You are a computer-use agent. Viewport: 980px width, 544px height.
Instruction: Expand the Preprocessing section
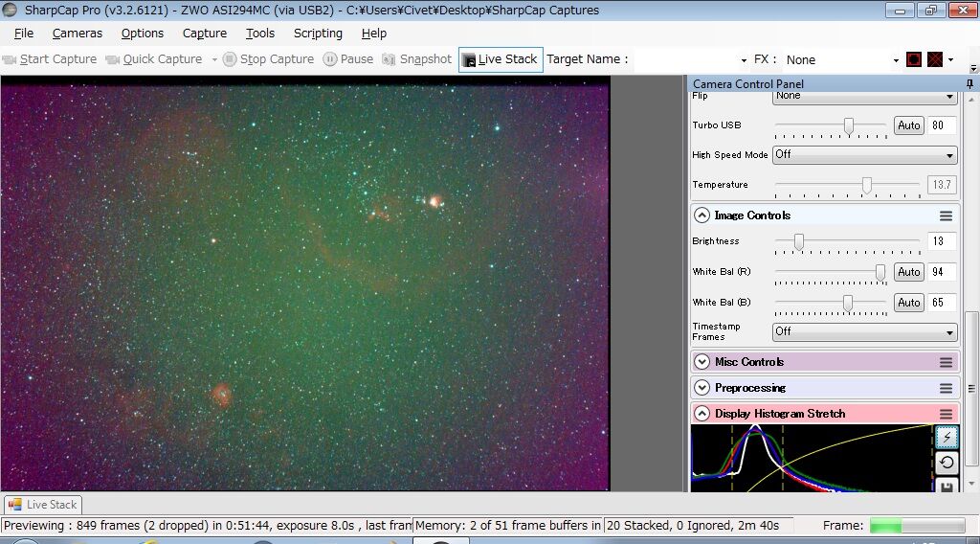pos(702,388)
